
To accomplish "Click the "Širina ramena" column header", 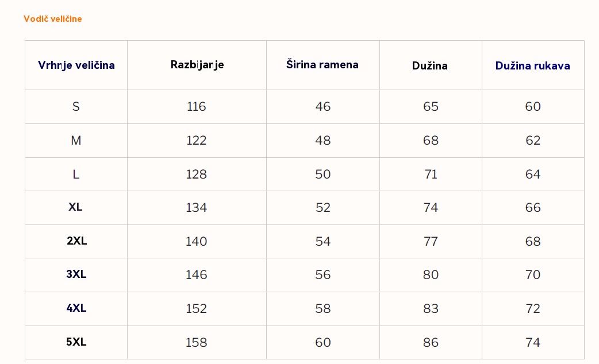I will coord(322,65).
